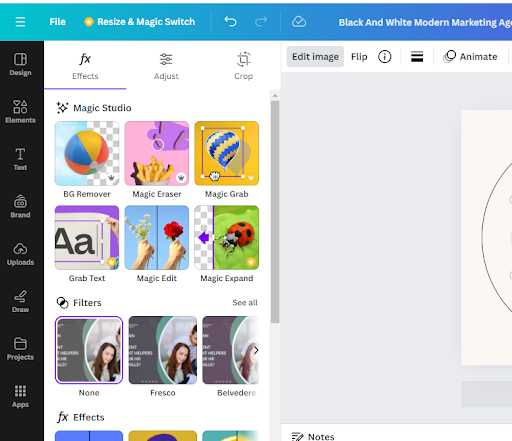Click the redo arrow icon
512x441 pixels.
[x=261, y=22]
